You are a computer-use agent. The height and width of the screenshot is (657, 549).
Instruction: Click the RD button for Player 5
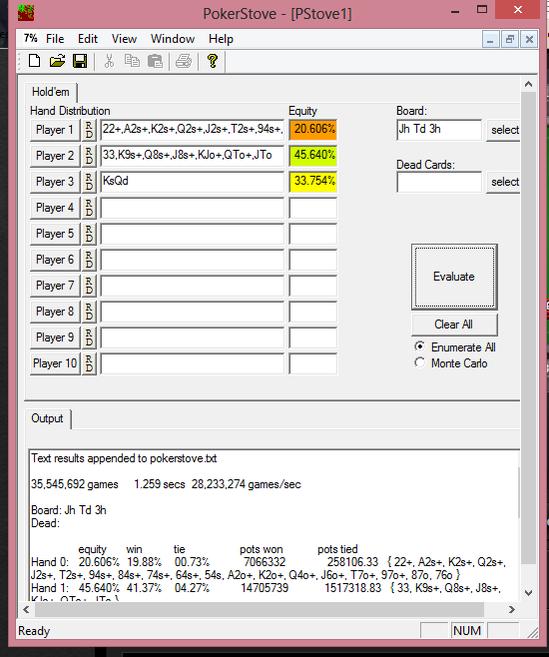(89, 234)
